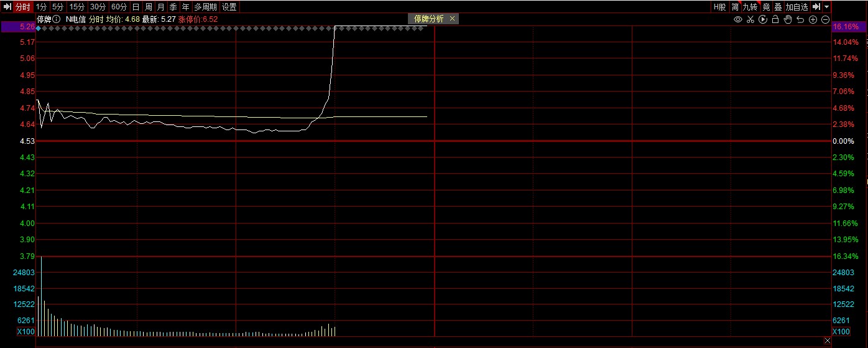Toggle the 叠 overlay button

click(x=778, y=7)
